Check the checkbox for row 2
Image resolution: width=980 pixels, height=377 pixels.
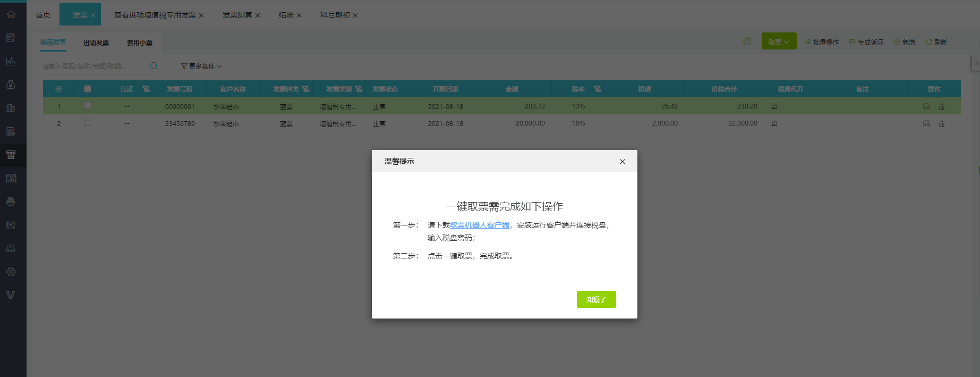[x=88, y=122]
